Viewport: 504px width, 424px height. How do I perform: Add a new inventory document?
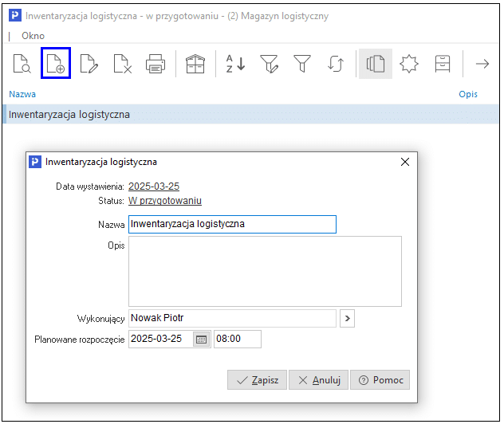point(56,64)
